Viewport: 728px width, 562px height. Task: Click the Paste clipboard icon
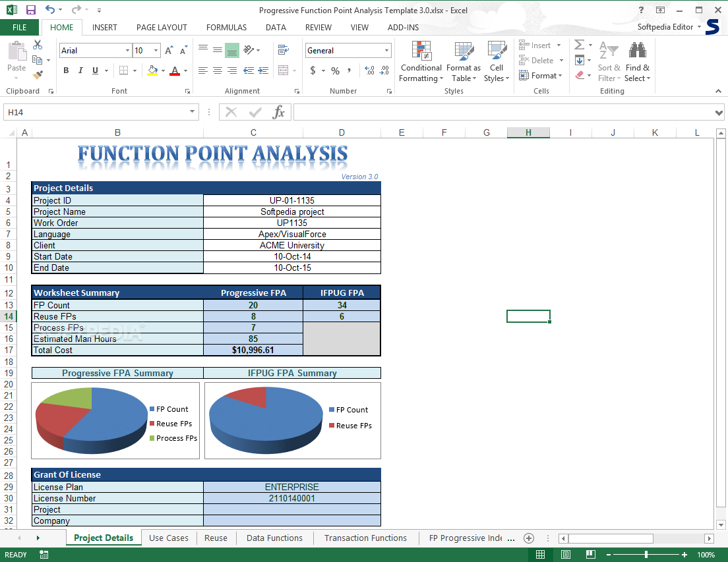pyautogui.click(x=17, y=51)
